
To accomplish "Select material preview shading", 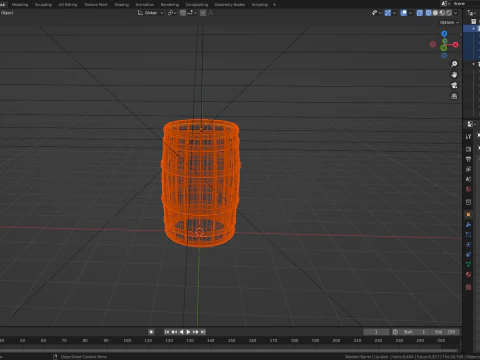I will [x=442, y=13].
